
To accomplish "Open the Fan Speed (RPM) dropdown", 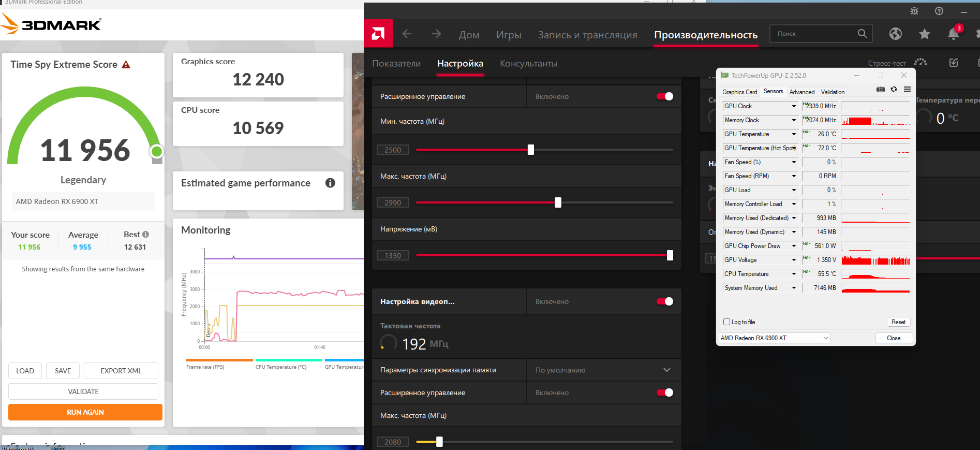I will tap(794, 176).
